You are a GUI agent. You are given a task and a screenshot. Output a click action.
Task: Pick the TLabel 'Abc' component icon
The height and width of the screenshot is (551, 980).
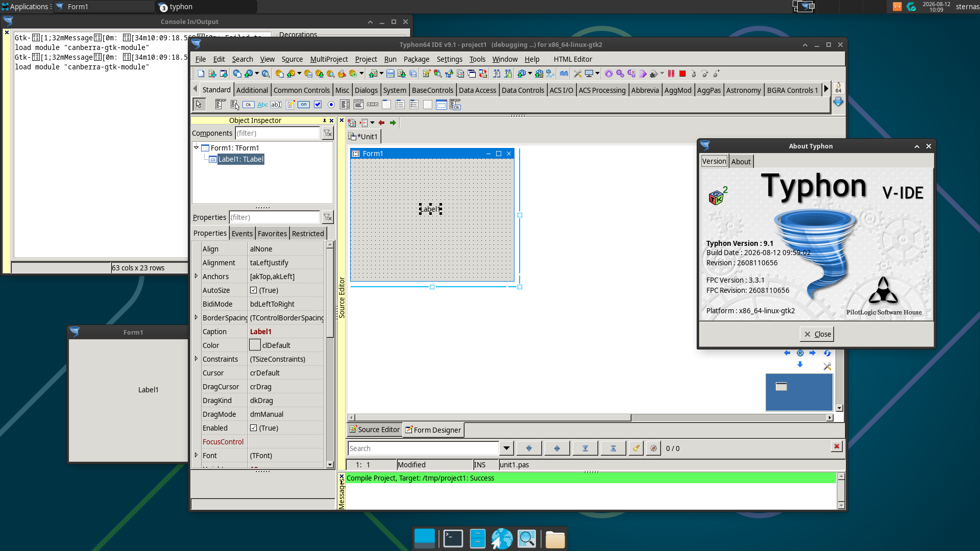(x=262, y=105)
